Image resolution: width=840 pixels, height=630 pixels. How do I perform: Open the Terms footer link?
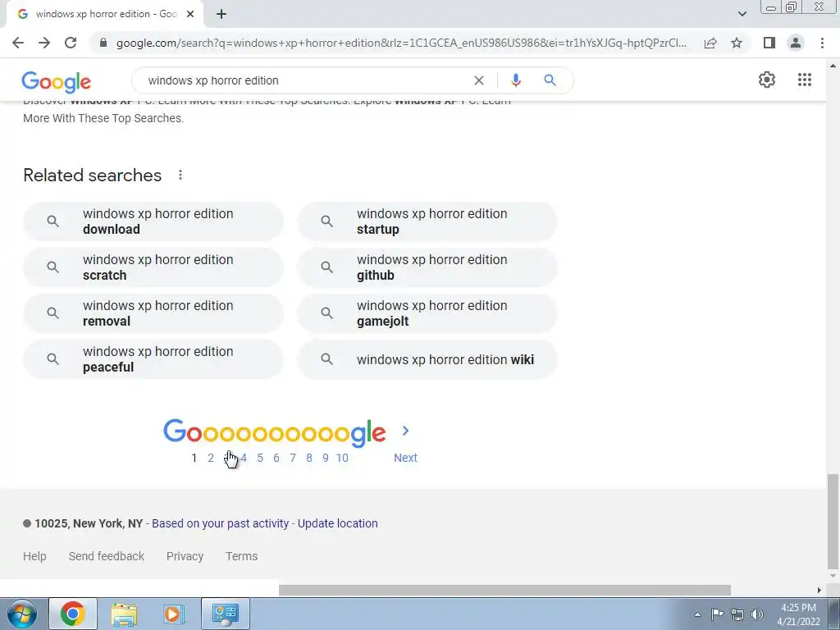coord(242,556)
